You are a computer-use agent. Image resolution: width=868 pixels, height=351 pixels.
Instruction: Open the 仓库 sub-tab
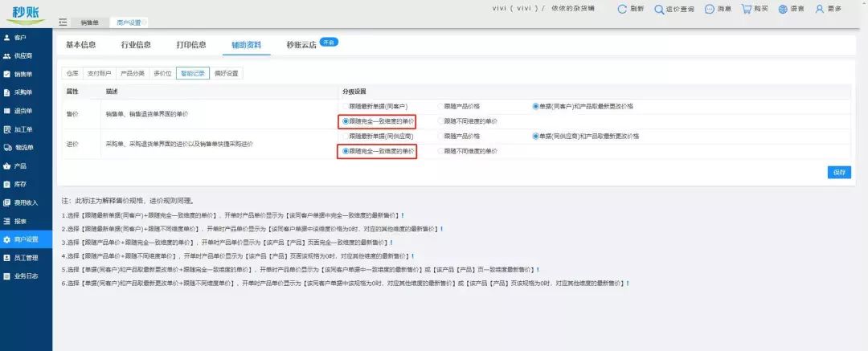pyautogui.click(x=72, y=74)
